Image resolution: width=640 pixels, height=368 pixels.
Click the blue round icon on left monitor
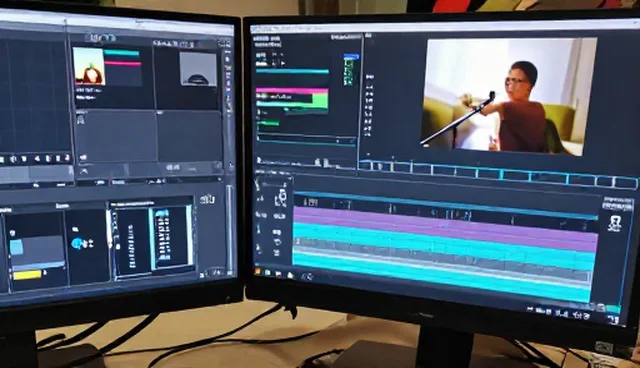pos(78,244)
